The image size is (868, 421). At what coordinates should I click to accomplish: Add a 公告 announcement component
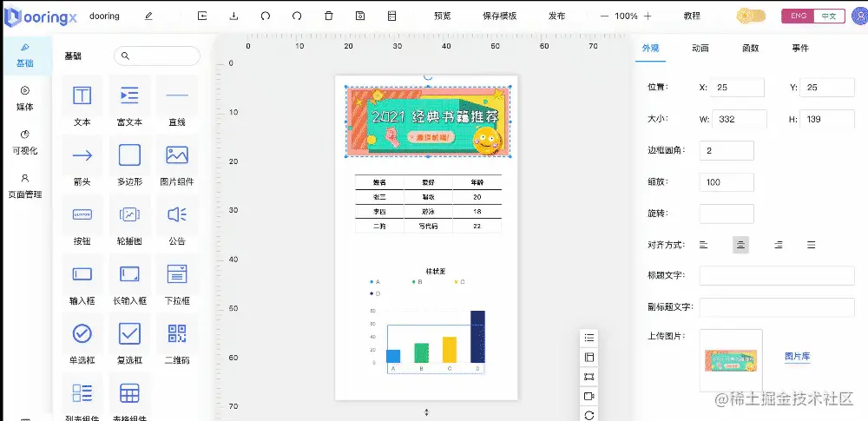pyautogui.click(x=177, y=221)
